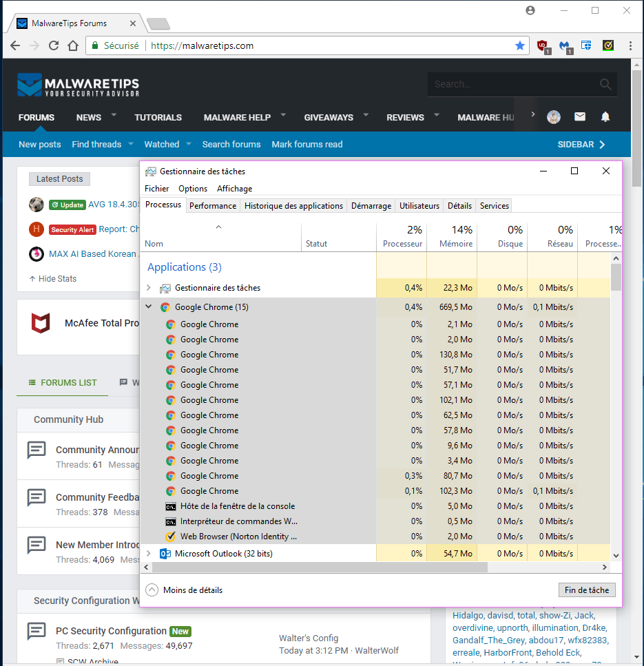Click the Chrome profile account icon

[530, 10]
